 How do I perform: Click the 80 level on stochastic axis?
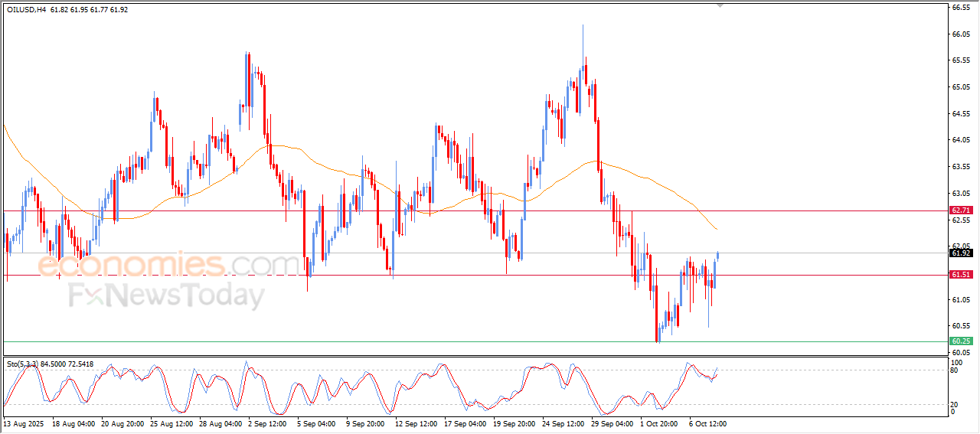tap(954, 370)
